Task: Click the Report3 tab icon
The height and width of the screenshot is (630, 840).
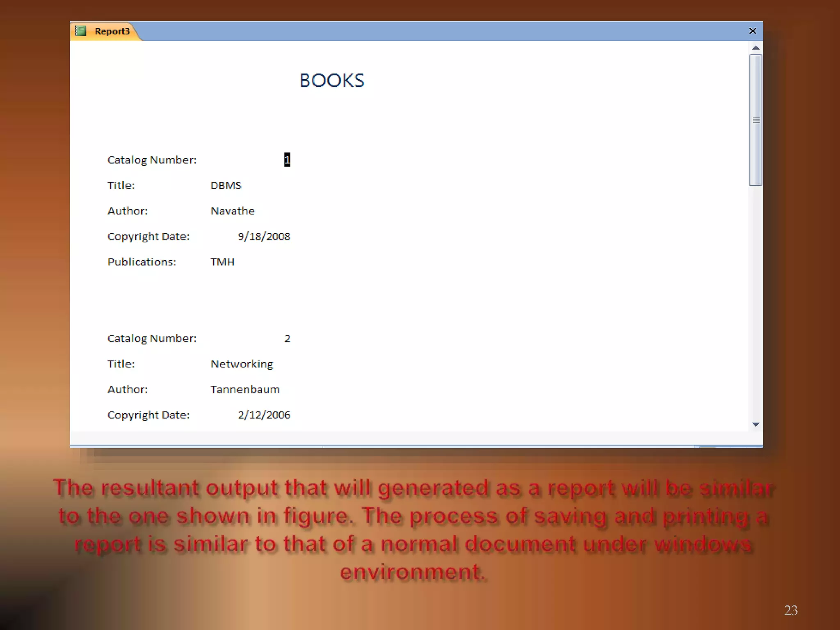Action: click(81, 31)
